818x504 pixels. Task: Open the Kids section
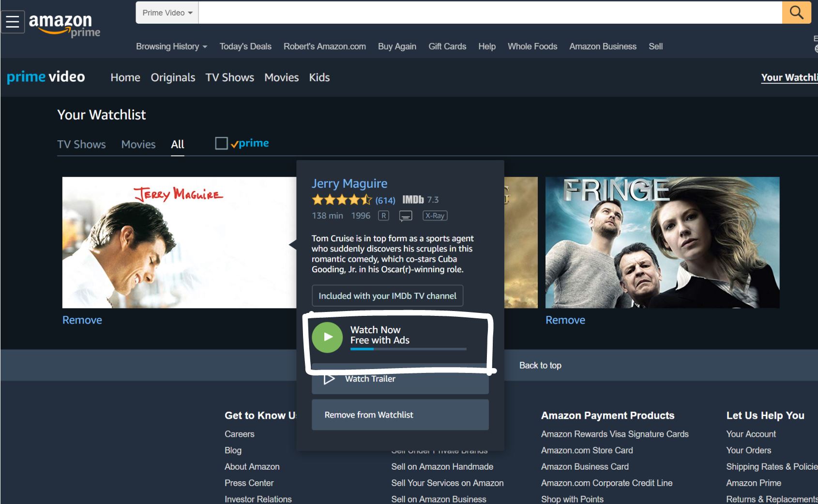pyautogui.click(x=319, y=77)
